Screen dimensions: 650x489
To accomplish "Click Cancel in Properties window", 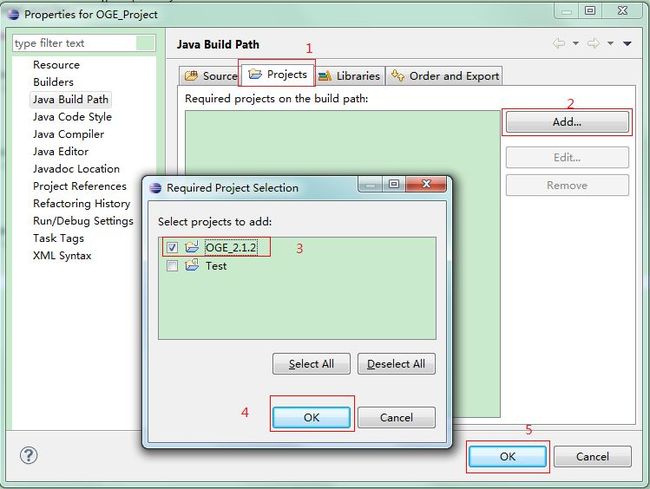I will click(x=592, y=456).
